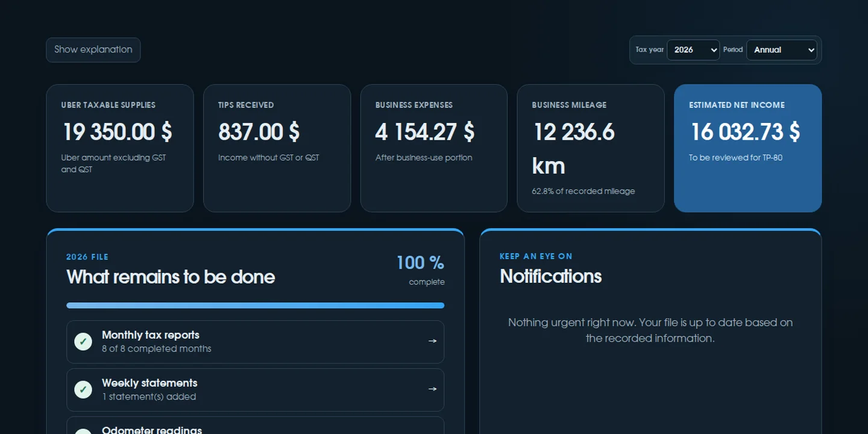Click the Weekly statements title
This screenshot has height=434, width=868.
149,383
